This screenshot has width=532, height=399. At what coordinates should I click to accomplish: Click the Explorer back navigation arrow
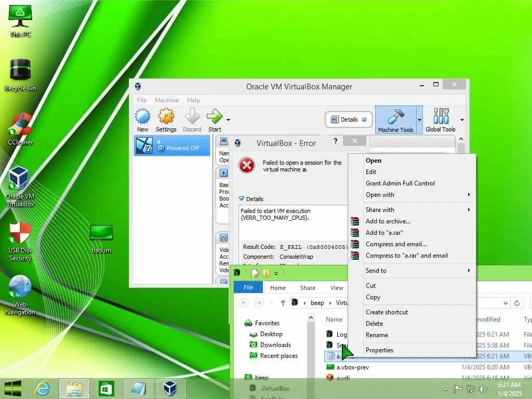tap(244, 303)
